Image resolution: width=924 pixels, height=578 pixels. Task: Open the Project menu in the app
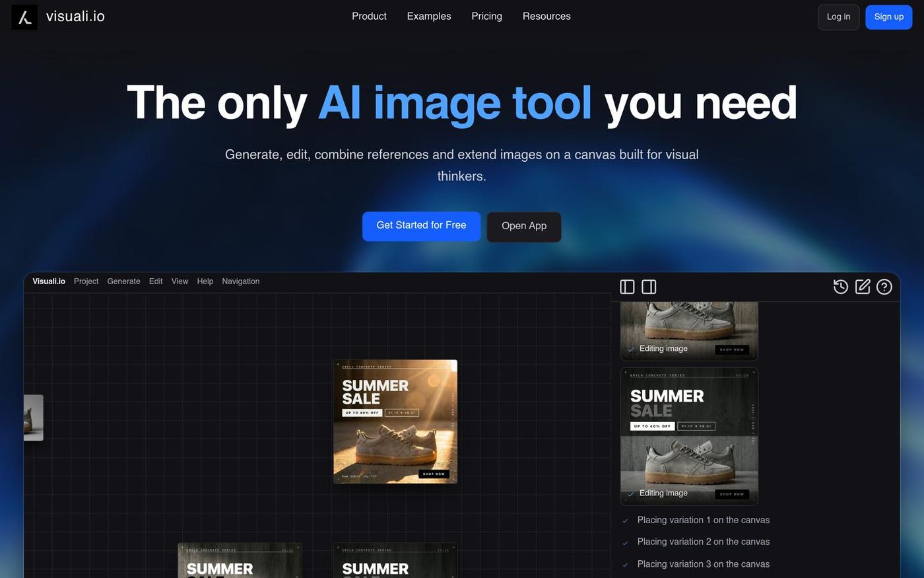pyautogui.click(x=86, y=281)
